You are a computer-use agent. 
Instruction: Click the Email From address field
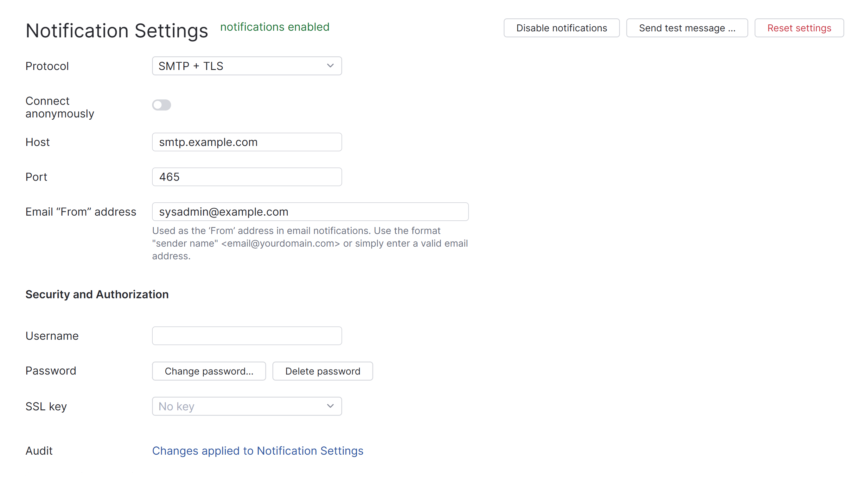(x=310, y=211)
